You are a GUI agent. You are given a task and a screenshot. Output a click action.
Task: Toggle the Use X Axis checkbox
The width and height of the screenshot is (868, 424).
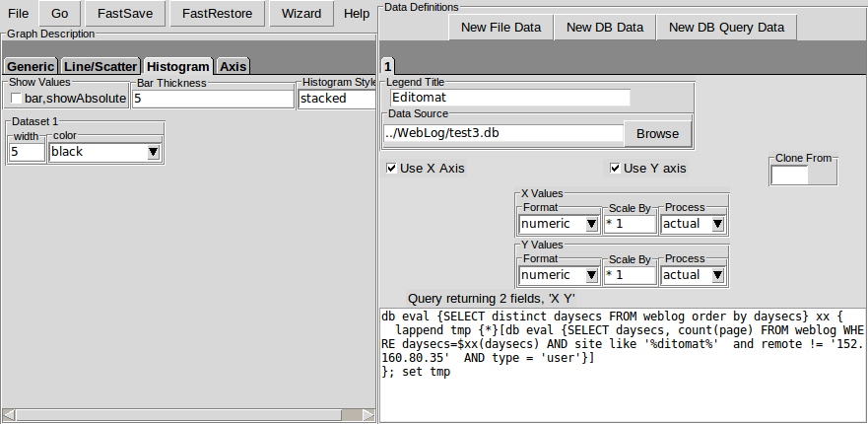[392, 169]
